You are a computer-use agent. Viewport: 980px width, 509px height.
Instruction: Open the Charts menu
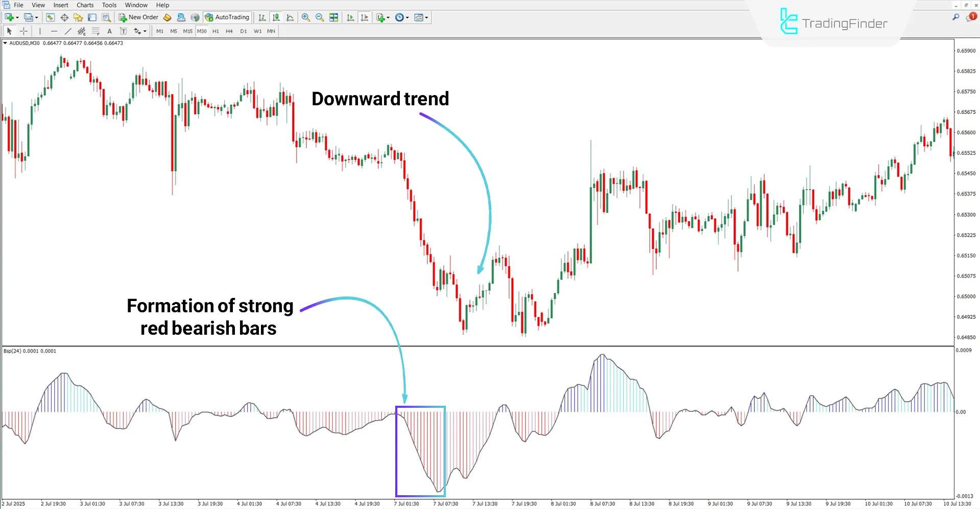coord(85,5)
